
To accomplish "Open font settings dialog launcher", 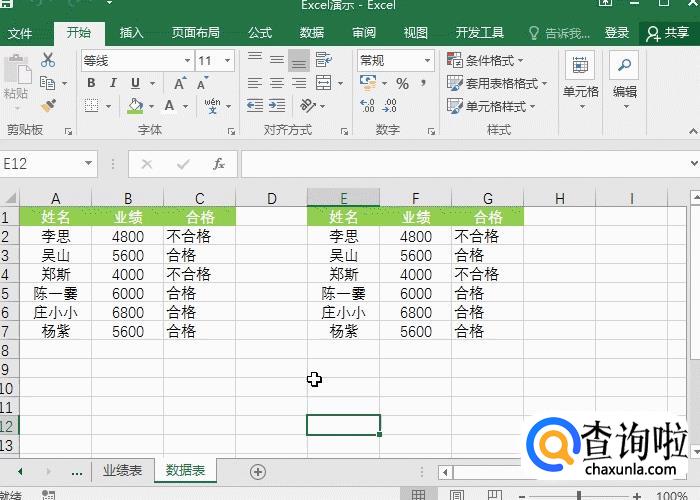I will tap(231, 131).
